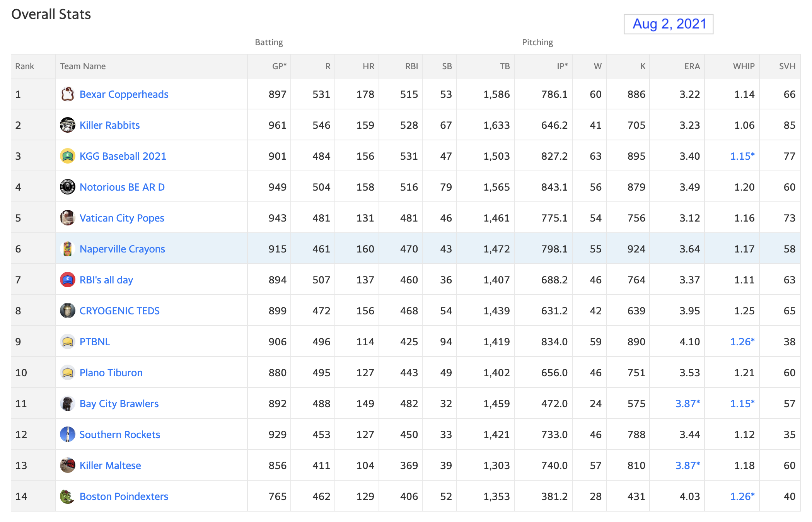Click the Notorious BE AR D team logo

point(68,187)
